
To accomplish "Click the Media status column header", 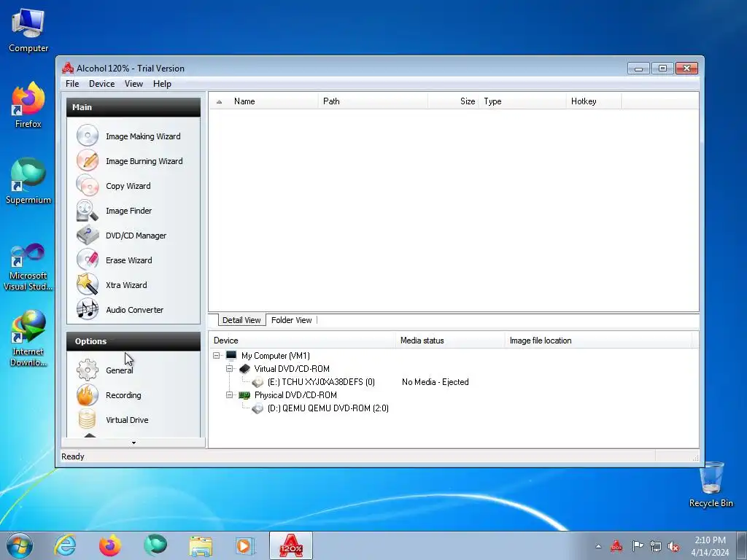I will (x=450, y=341).
